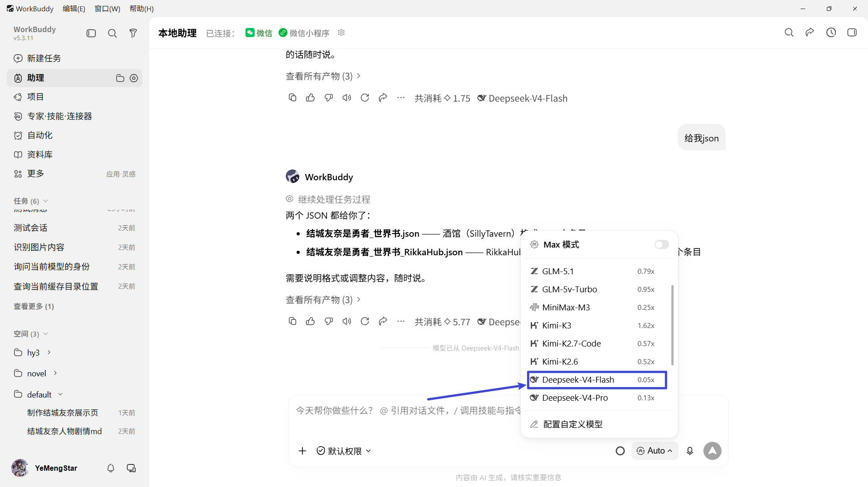Like the reply costing 1.75
Screen dimensions: 868x487
tap(310, 98)
